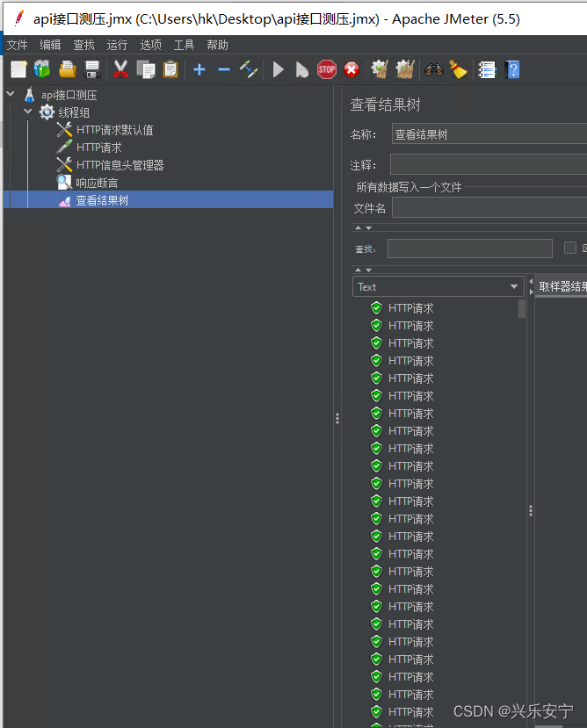The image size is (587, 728).
Task: Select HTTP请求默认值 tree item
Action: 115,130
